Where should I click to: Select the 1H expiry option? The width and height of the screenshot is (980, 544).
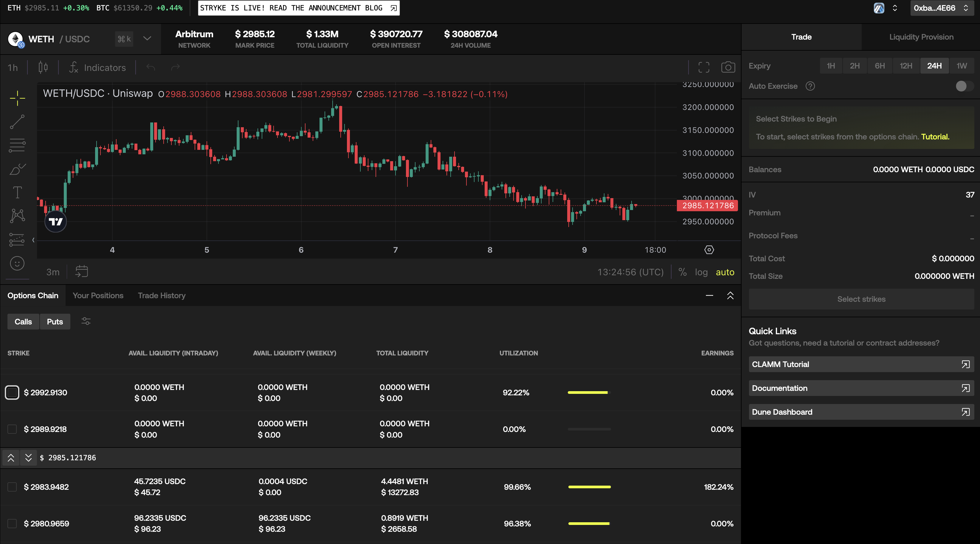831,66
